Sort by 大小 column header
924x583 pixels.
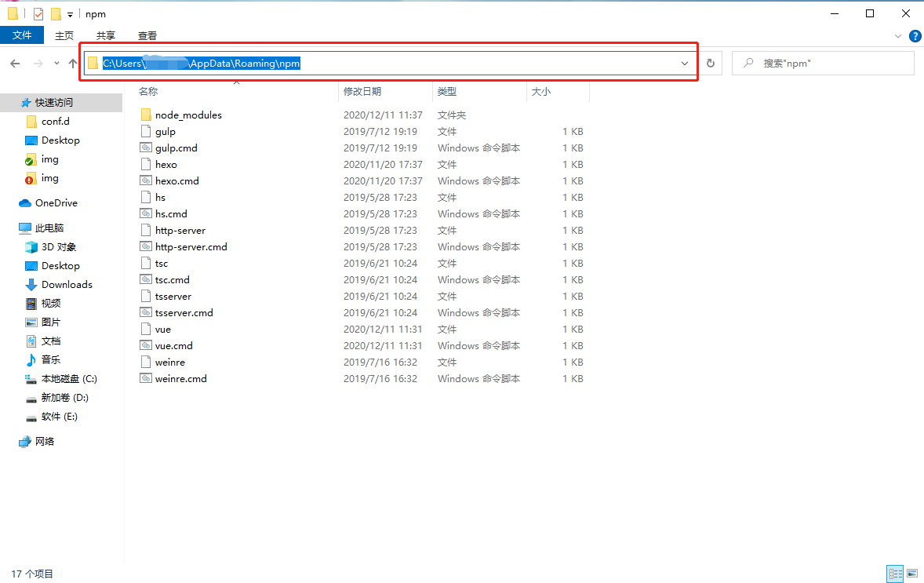point(541,91)
